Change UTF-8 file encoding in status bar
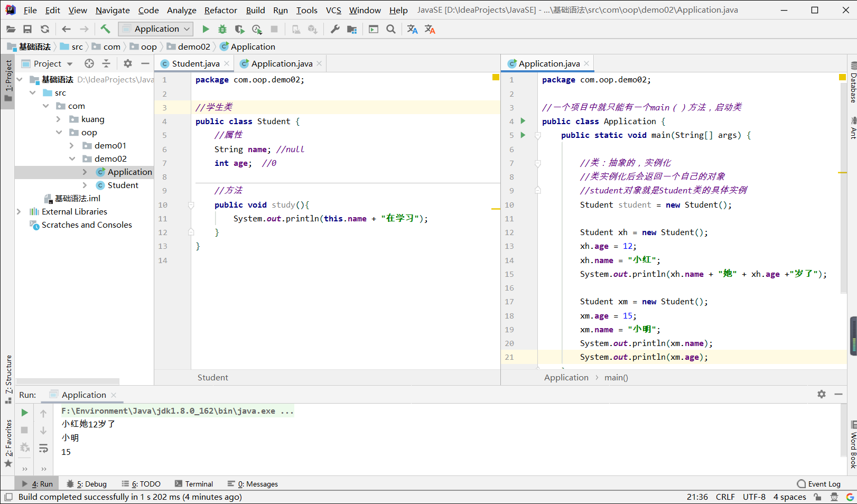 tap(754, 497)
